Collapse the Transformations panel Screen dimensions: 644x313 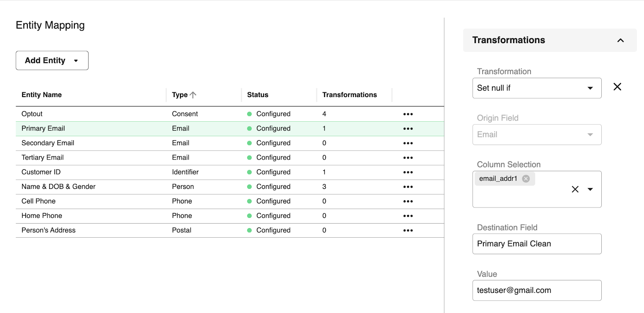(621, 40)
